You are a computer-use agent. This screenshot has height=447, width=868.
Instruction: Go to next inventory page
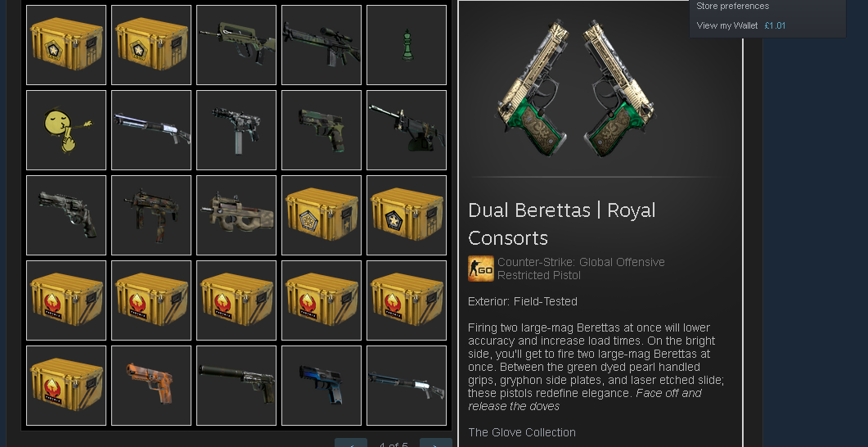[x=436, y=443]
